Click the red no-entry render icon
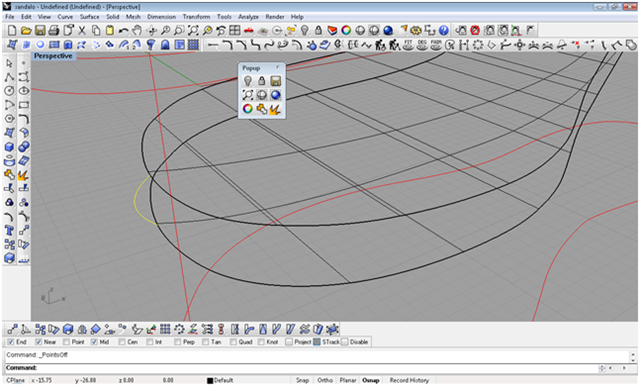Screen dimensions: 640x386 (x=475, y=31)
